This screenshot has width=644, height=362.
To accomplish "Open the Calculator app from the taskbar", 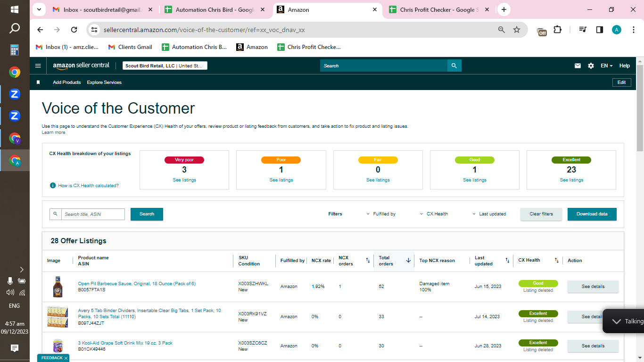I will (15, 49).
